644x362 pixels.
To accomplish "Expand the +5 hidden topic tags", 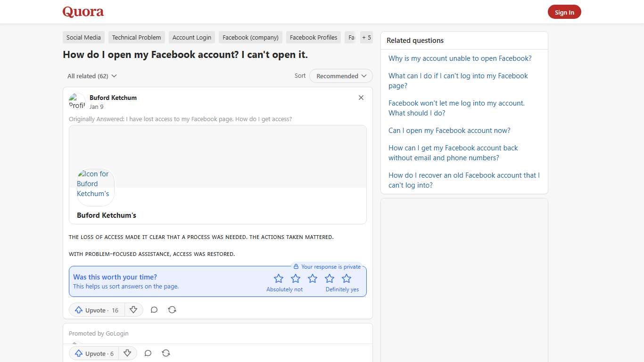I will 366,37.
